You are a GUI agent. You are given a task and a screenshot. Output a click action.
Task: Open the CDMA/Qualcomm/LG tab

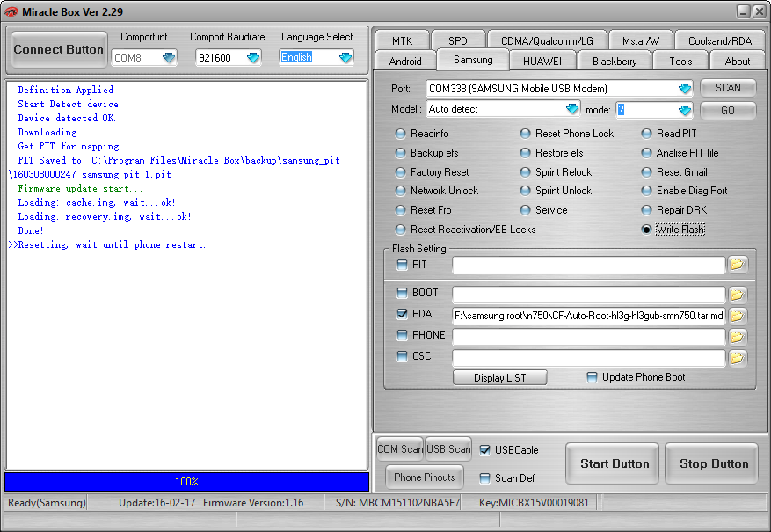point(547,40)
